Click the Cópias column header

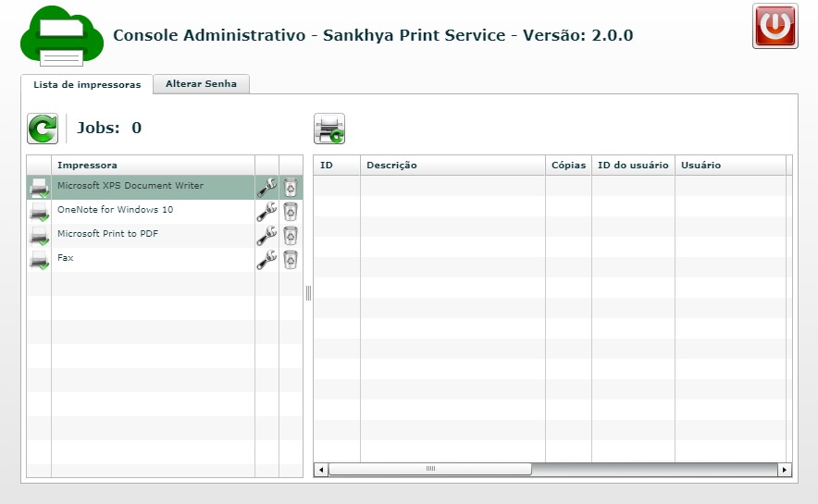click(568, 165)
